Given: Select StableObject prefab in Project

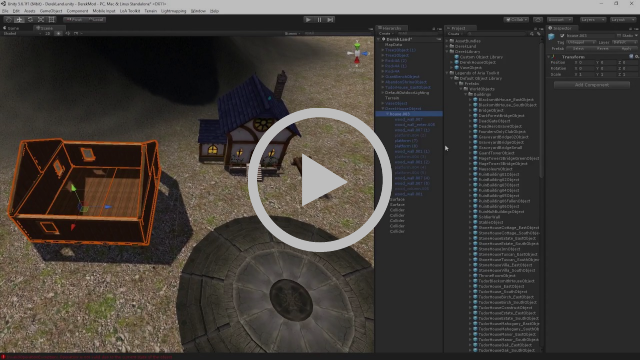Looking at the screenshot, I should tap(491, 222).
